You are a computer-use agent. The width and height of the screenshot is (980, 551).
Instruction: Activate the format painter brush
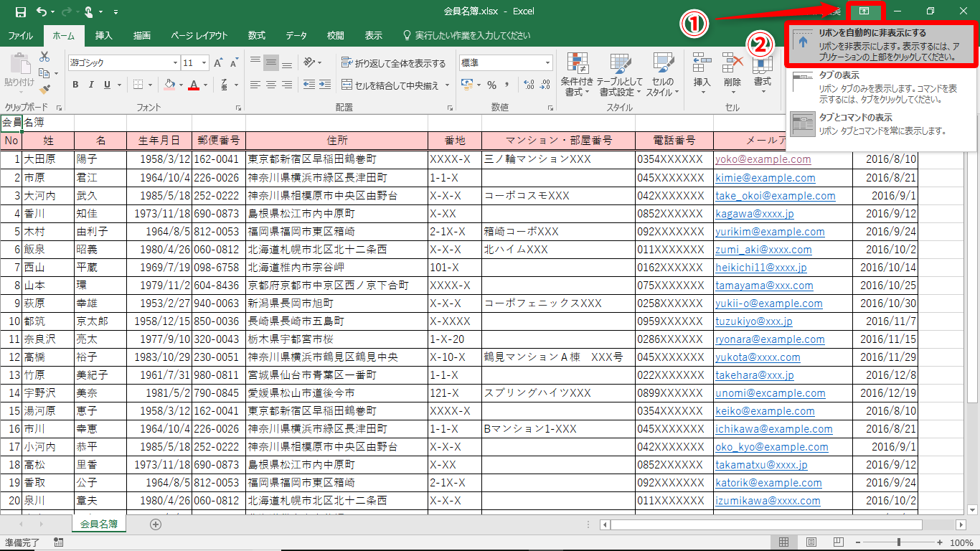(x=44, y=90)
